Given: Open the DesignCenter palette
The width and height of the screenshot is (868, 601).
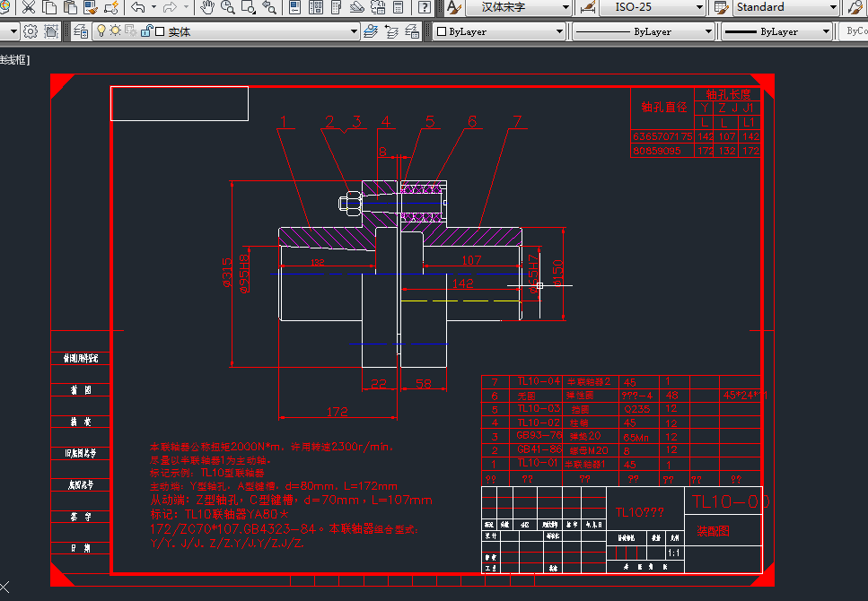Looking at the screenshot, I should click(x=316, y=7).
